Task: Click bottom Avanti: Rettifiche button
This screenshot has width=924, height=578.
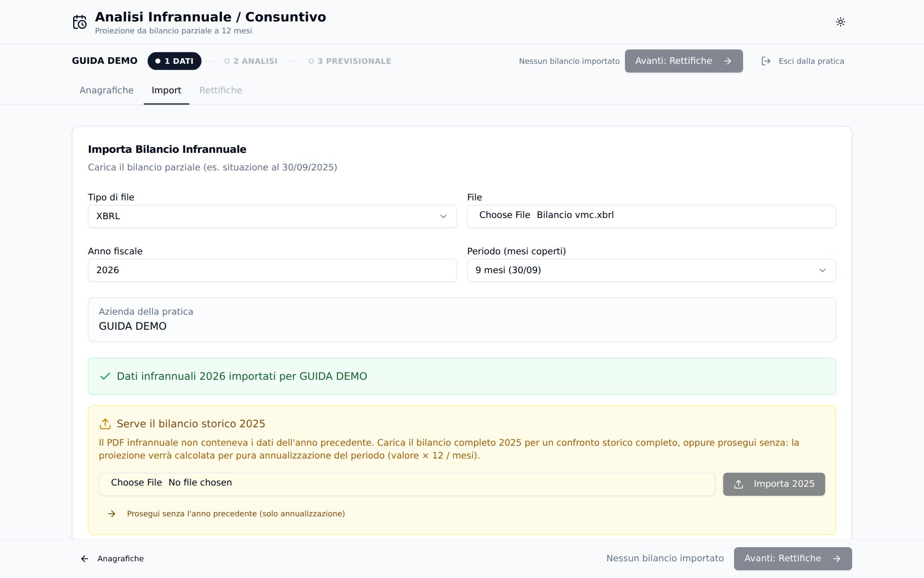Action: (x=793, y=559)
